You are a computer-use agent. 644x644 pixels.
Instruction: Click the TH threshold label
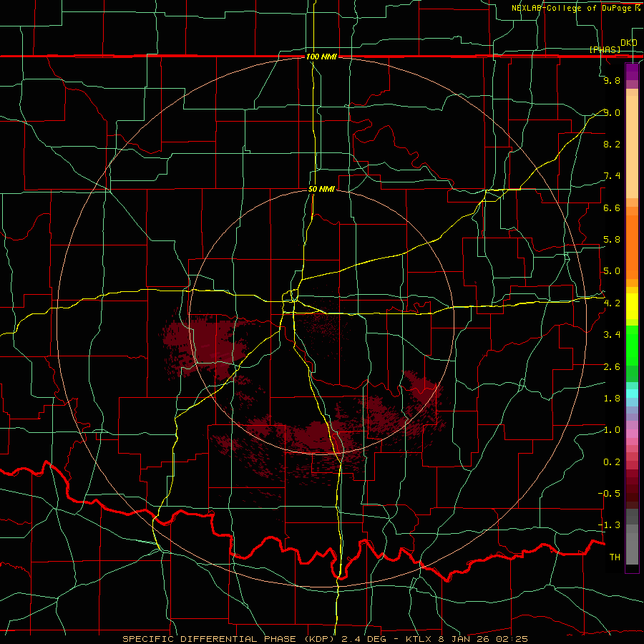pyautogui.click(x=615, y=557)
